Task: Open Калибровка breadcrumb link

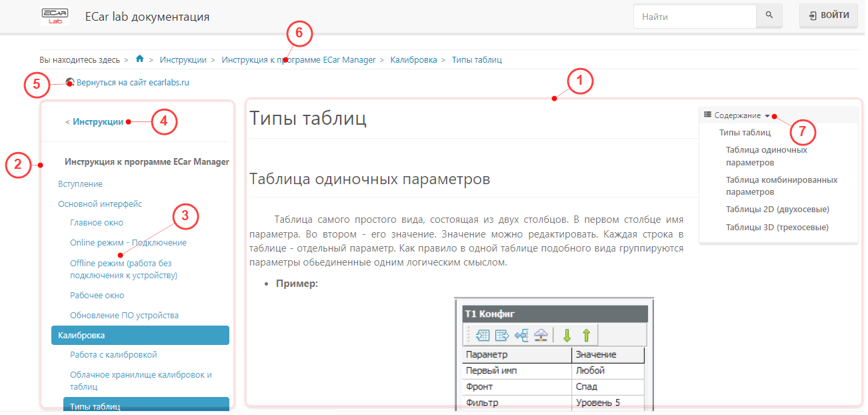Action: pos(414,59)
